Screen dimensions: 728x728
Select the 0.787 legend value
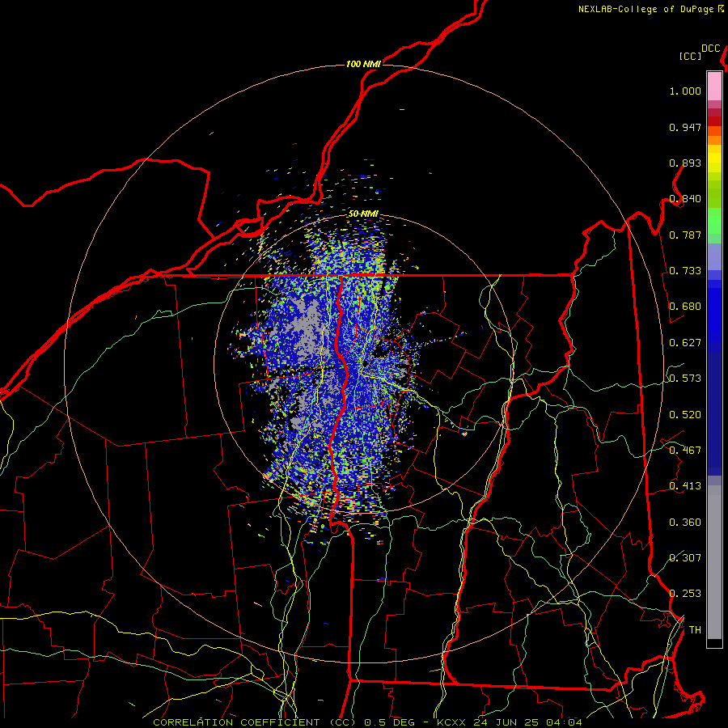coord(685,235)
